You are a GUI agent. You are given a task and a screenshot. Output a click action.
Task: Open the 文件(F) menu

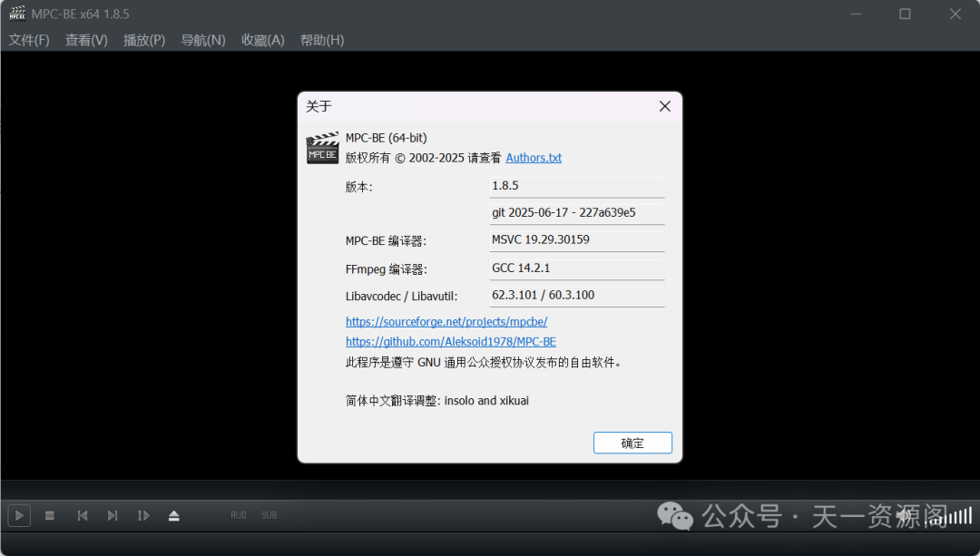click(x=29, y=40)
